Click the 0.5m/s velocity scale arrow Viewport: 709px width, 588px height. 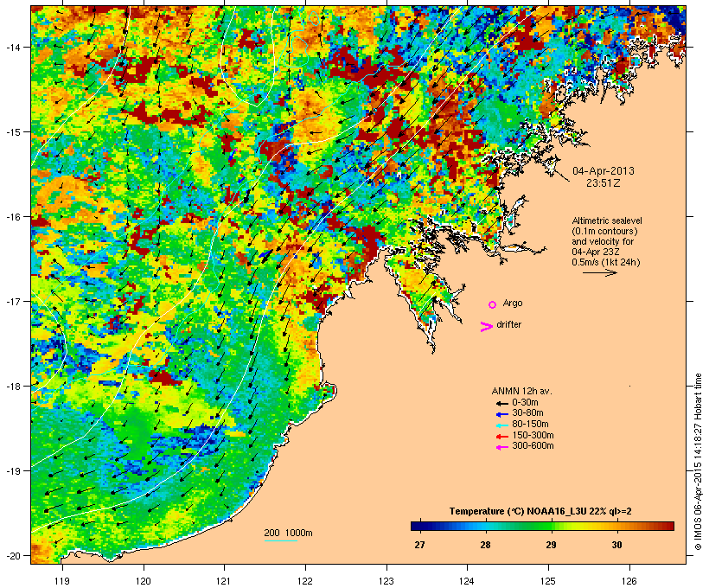pos(599,272)
